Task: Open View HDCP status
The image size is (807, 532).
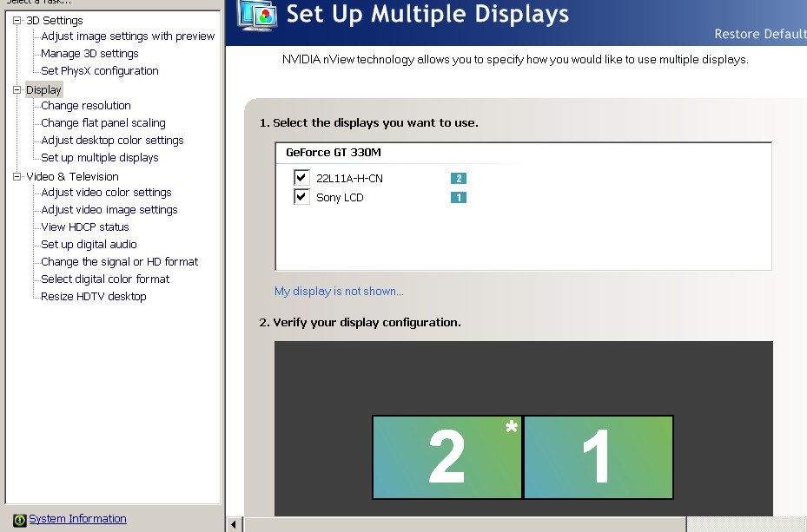Action: pos(85,227)
